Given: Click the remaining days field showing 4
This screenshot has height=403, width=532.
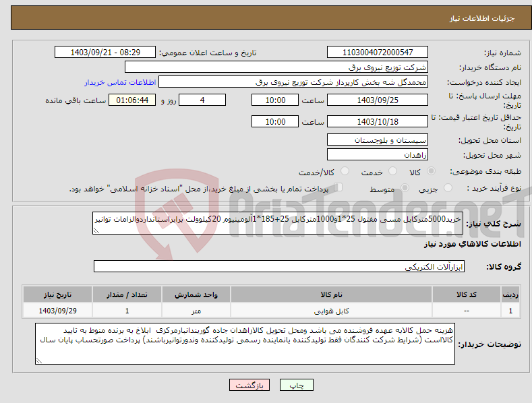Looking at the screenshot, I should click(x=202, y=100).
